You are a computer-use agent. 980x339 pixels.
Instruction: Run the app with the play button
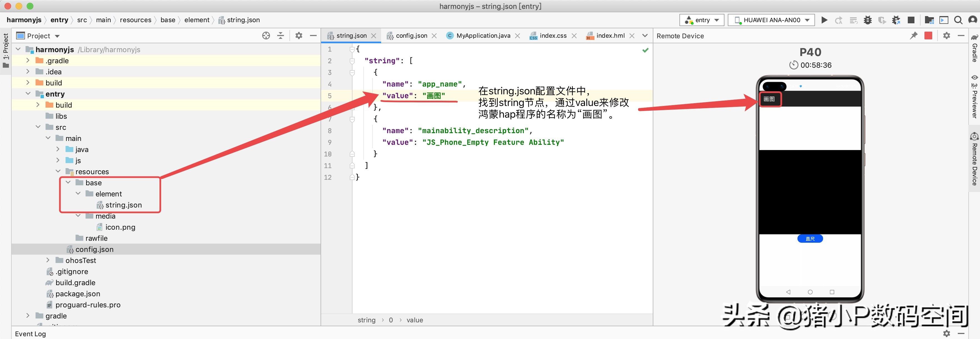pyautogui.click(x=824, y=20)
